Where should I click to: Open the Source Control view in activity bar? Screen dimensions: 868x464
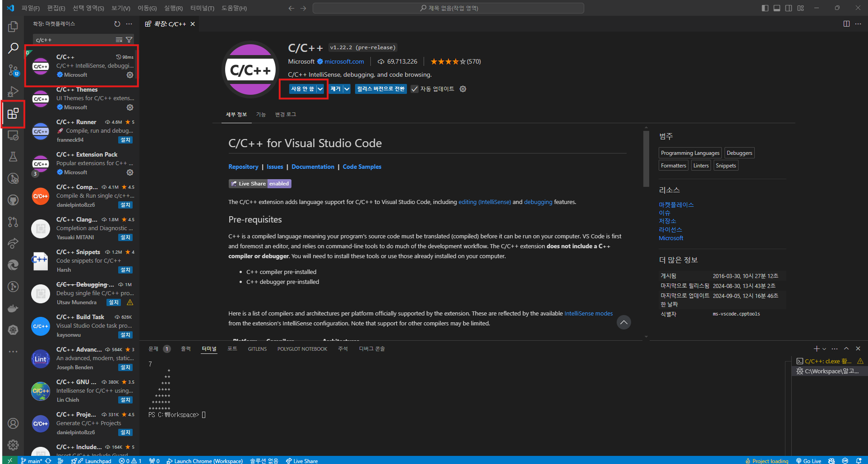[x=13, y=70]
